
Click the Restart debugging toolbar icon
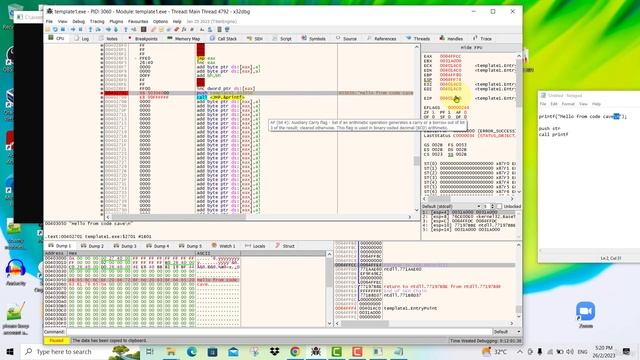(x=55, y=29)
